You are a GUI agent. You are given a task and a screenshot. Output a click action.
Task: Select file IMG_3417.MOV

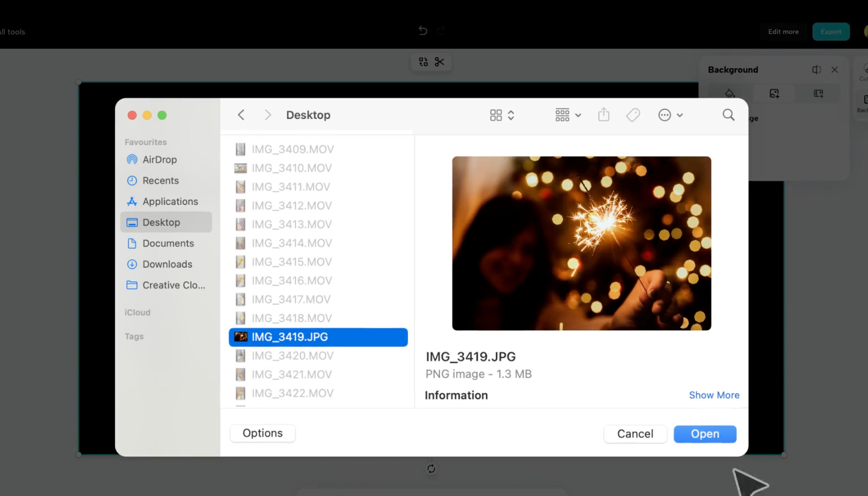click(x=318, y=299)
